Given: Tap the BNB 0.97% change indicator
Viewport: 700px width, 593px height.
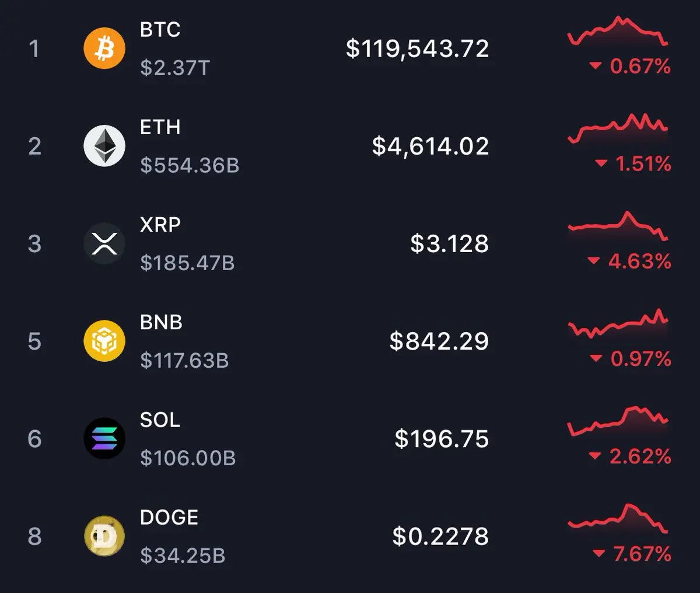Looking at the screenshot, I should click(631, 358).
